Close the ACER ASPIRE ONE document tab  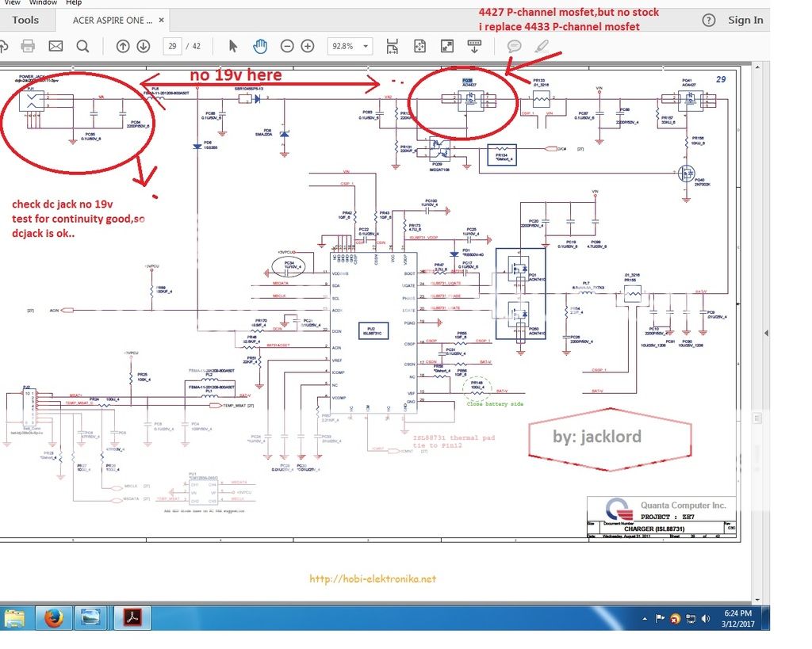[x=162, y=21]
